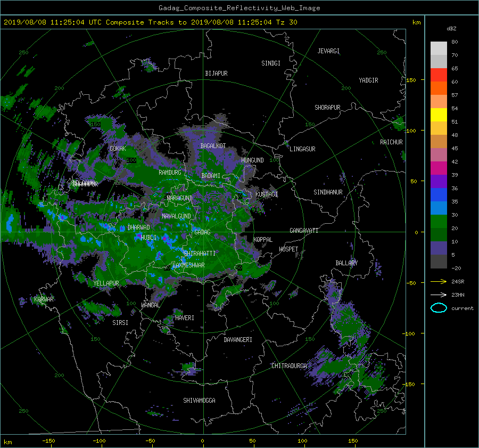Click the JEVARGI place label
The image size is (479, 448).
(x=328, y=51)
